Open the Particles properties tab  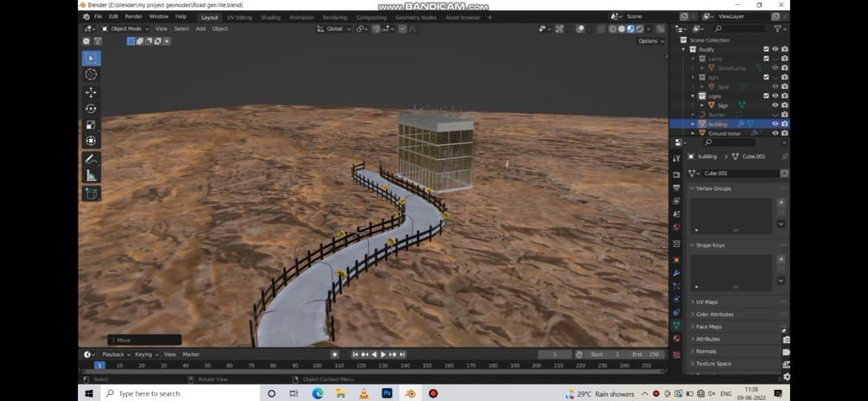coord(676,286)
